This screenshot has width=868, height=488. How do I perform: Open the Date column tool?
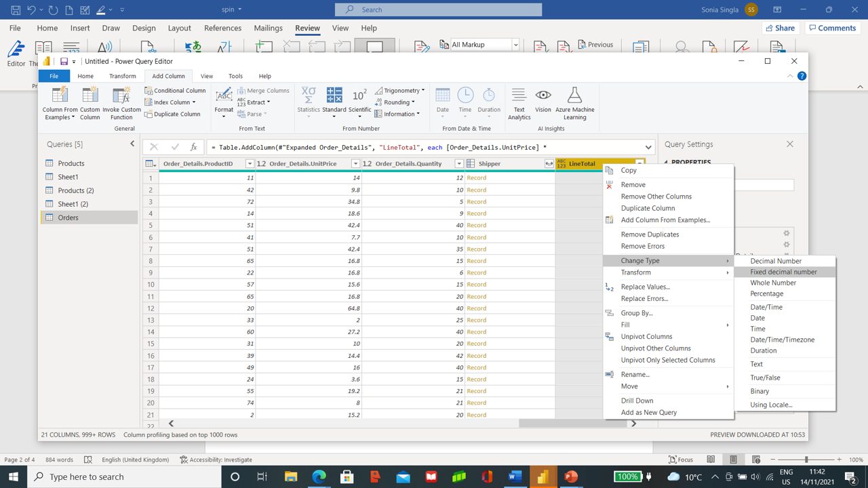coord(442,102)
